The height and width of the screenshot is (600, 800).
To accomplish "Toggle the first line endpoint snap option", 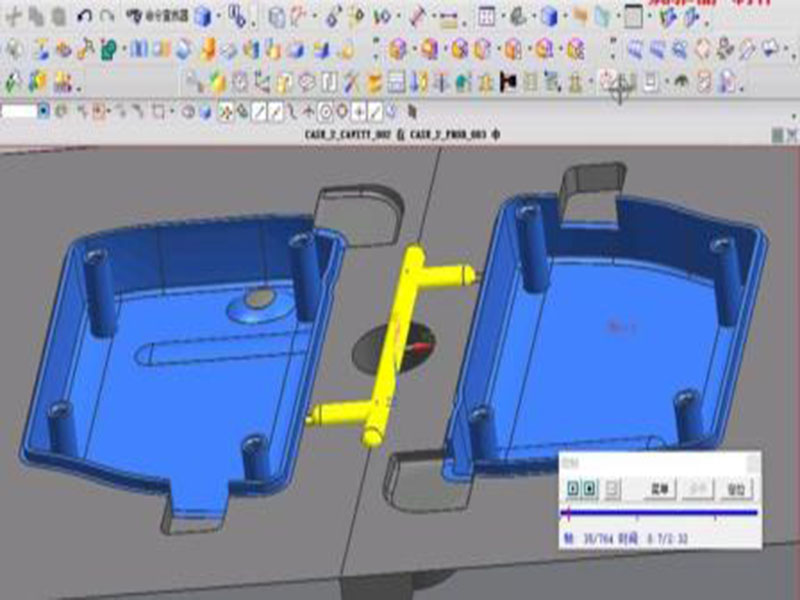I will click(x=257, y=112).
